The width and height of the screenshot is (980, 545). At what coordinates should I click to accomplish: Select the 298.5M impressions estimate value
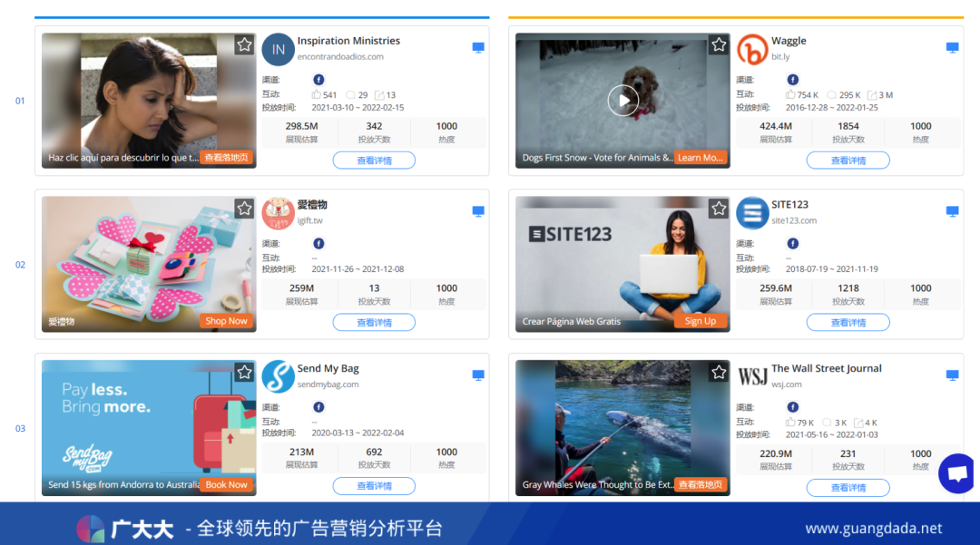(x=301, y=126)
